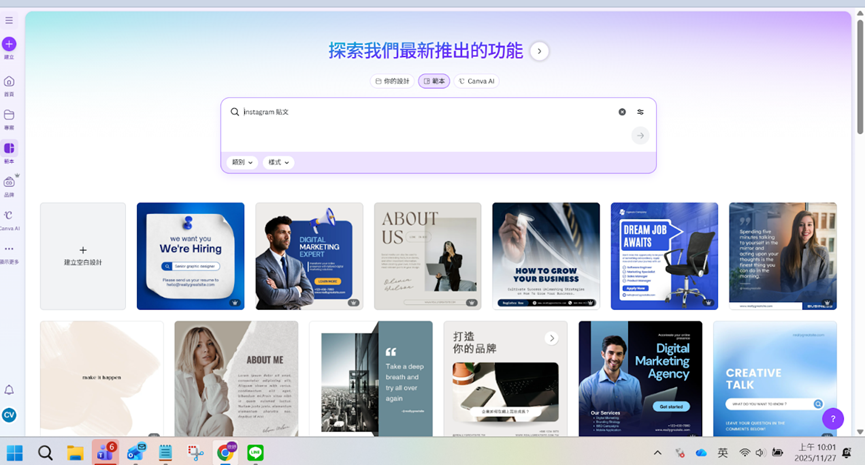Open the notifications bell icon

pos(9,390)
